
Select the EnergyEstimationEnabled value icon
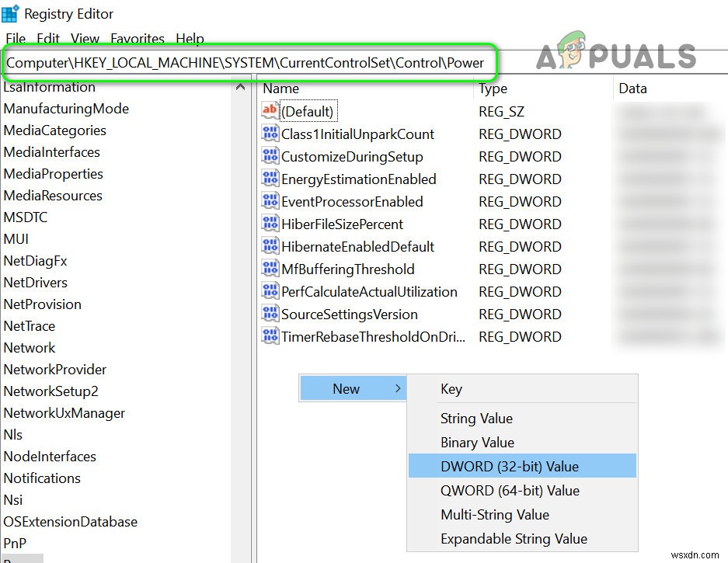click(x=270, y=178)
